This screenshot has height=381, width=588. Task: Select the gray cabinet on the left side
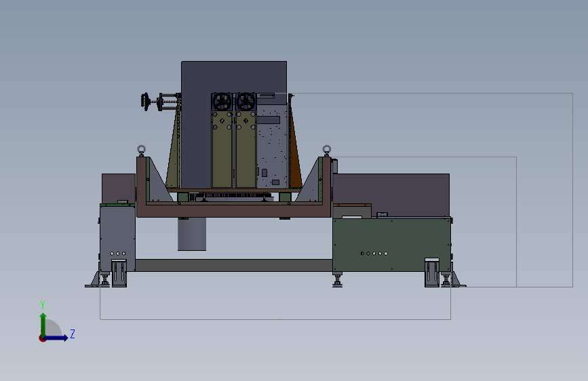117,238
